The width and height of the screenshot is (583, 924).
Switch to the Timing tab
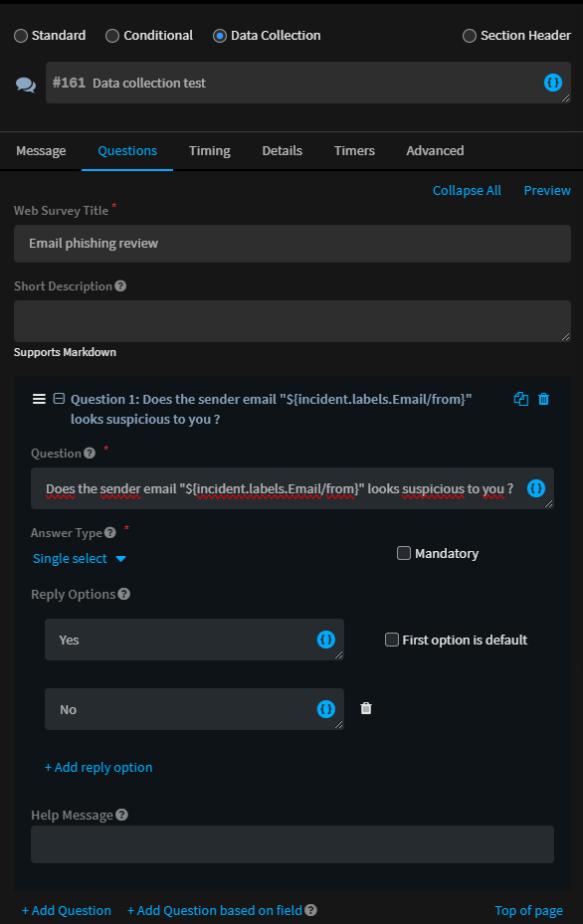coord(209,151)
